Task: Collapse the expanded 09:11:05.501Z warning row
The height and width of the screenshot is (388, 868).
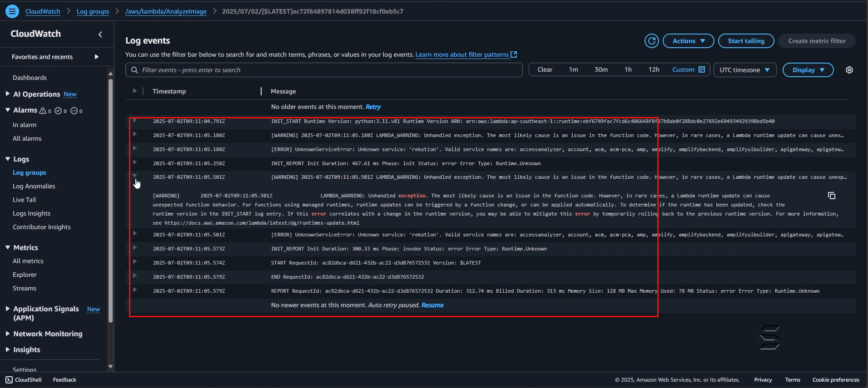Action: (x=134, y=176)
